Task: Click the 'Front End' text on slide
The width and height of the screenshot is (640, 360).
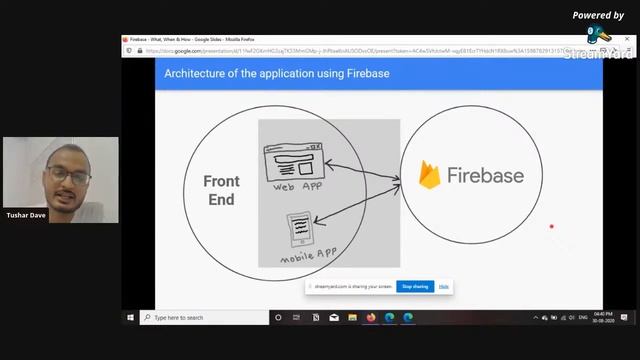Action: pos(221,190)
